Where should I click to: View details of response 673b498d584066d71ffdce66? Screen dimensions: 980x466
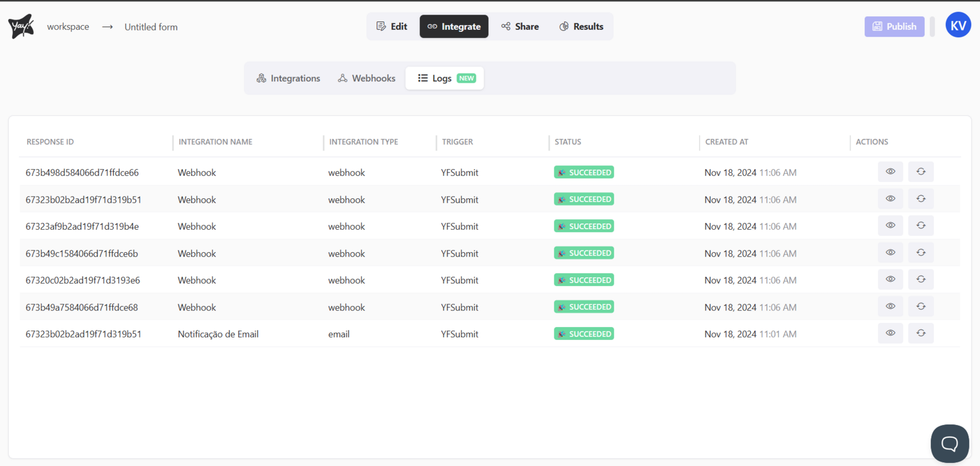pyautogui.click(x=890, y=172)
